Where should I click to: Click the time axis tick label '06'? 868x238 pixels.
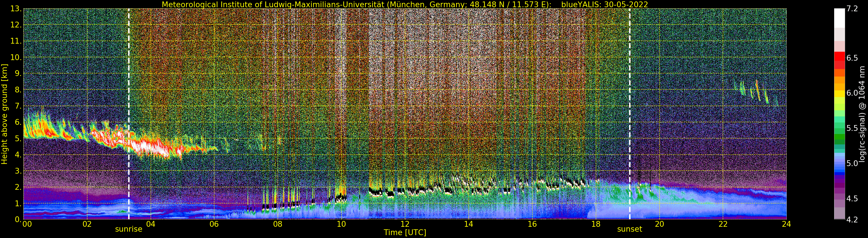click(214, 224)
